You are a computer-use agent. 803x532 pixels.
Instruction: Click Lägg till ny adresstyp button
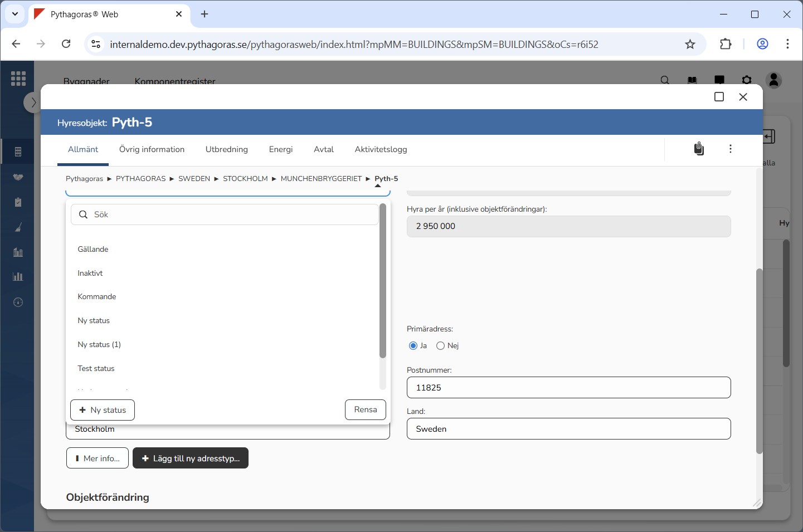191,458
